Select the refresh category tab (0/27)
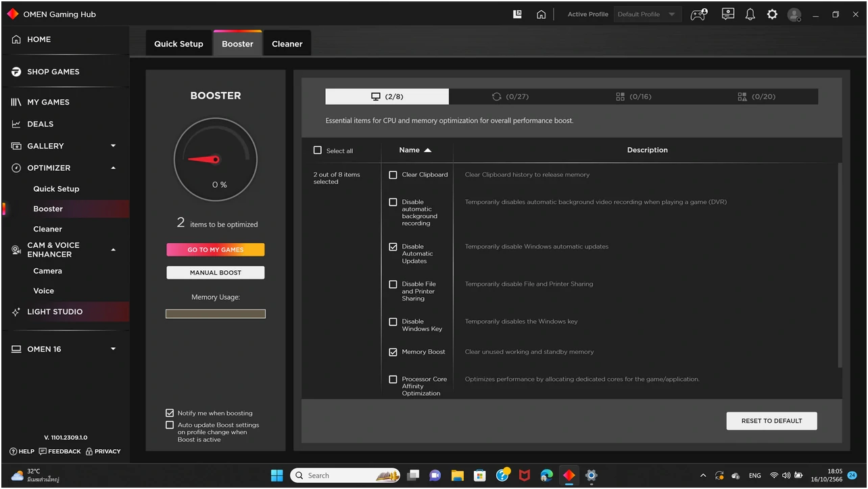Image resolution: width=868 pixels, height=489 pixels. click(x=510, y=97)
